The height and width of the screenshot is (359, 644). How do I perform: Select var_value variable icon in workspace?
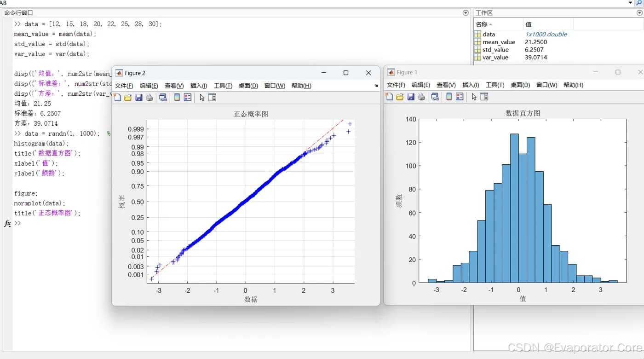click(x=477, y=58)
